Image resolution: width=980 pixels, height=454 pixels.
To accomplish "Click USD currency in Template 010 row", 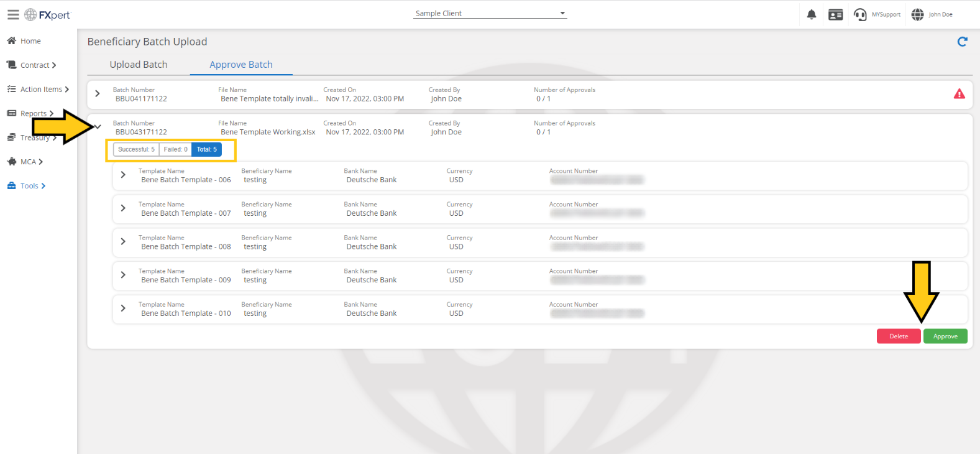I will point(456,313).
